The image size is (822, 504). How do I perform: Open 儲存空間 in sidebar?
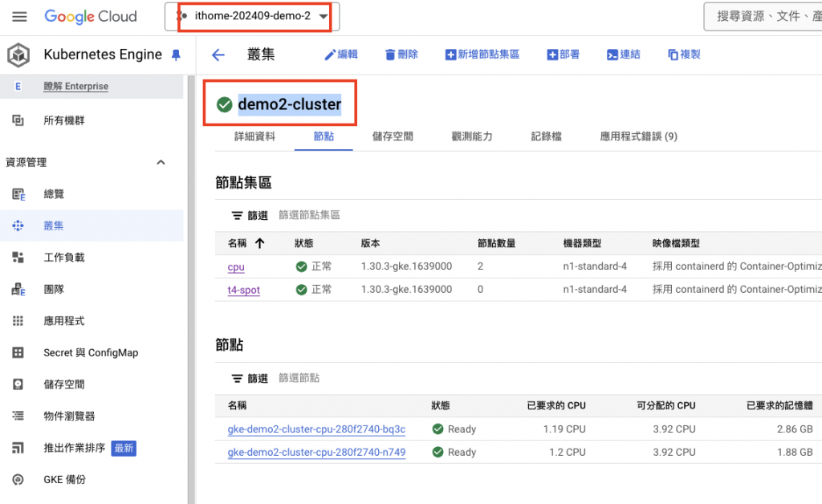tap(64, 384)
